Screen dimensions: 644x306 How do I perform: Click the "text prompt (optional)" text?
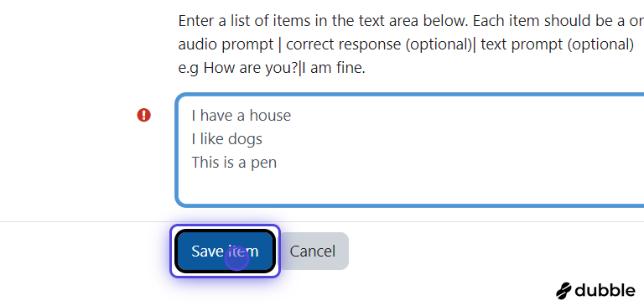(x=558, y=44)
